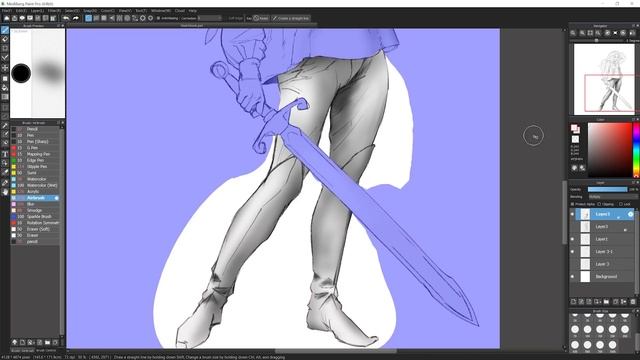
Task: Toggle the Protect Alpha checkbox
Action: 572,204
